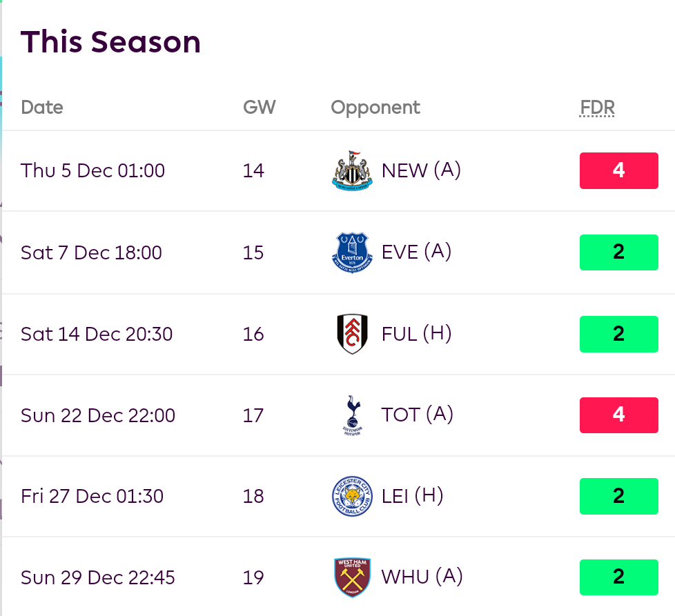Select the FUL (H) opponent label
The image size is (675, 616).
416,334
